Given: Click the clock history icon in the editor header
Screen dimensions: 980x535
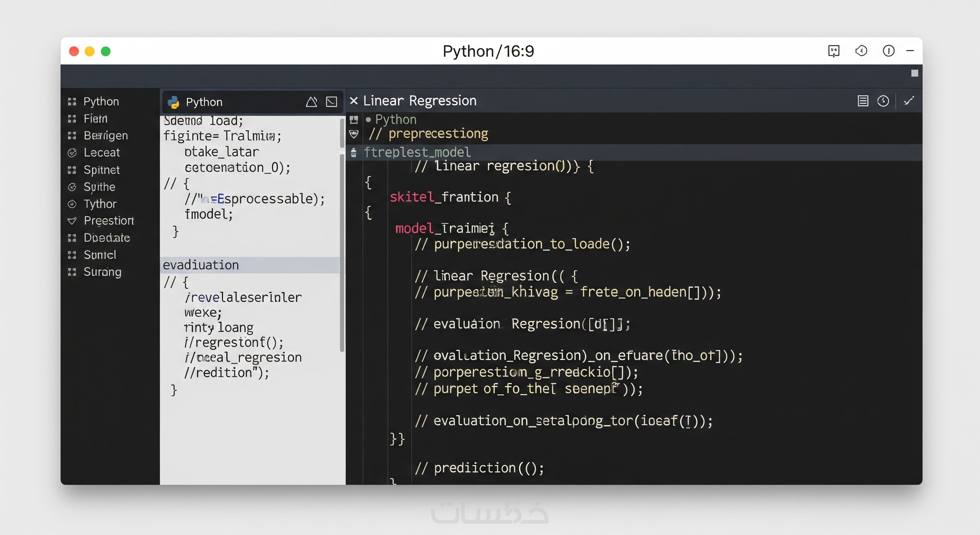Looking at the screenshot, I should [883, 101].
